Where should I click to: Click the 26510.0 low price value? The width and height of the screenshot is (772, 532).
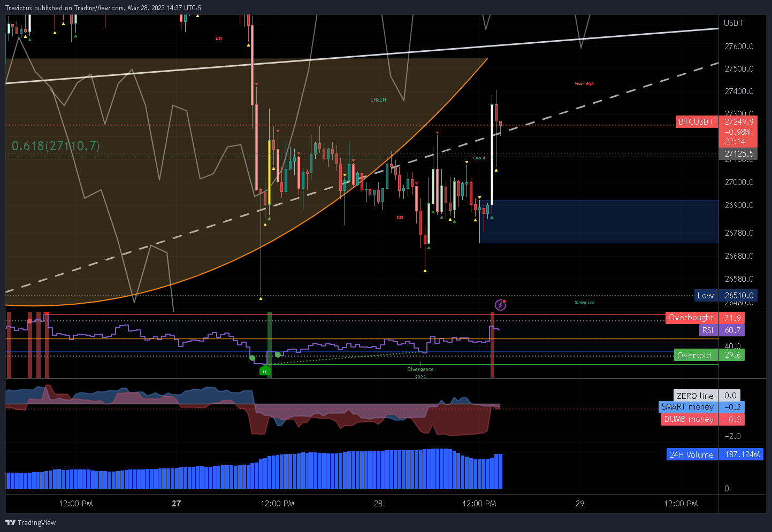coord(739,296)
